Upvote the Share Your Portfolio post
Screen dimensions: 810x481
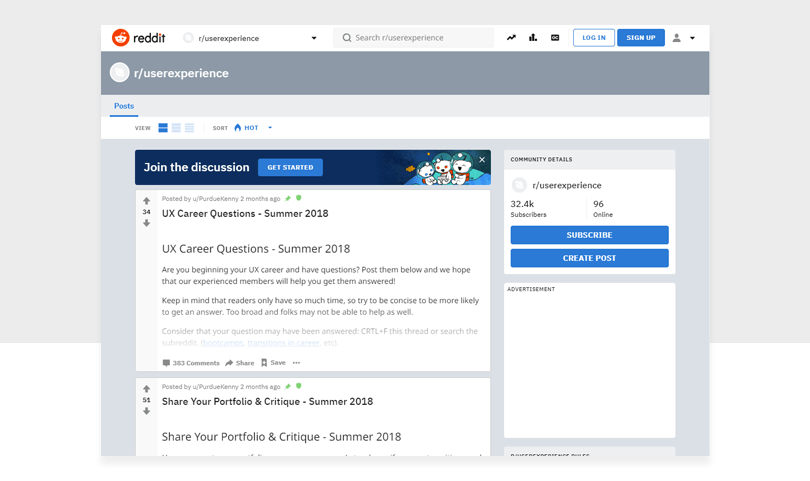pyautogui.click(x=147, y=389)
